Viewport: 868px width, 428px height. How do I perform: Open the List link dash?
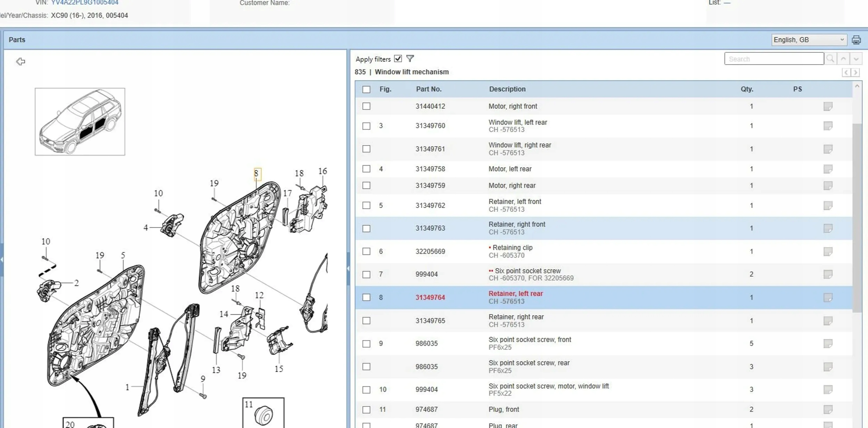(727, 2)
